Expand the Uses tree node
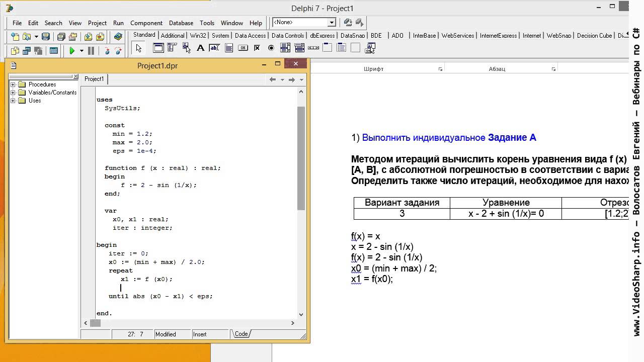 13,101
